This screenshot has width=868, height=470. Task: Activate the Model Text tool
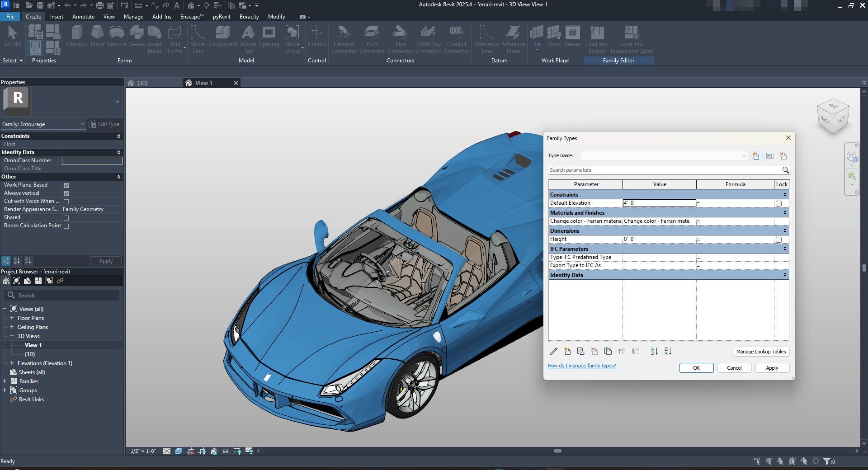[248, 39]
